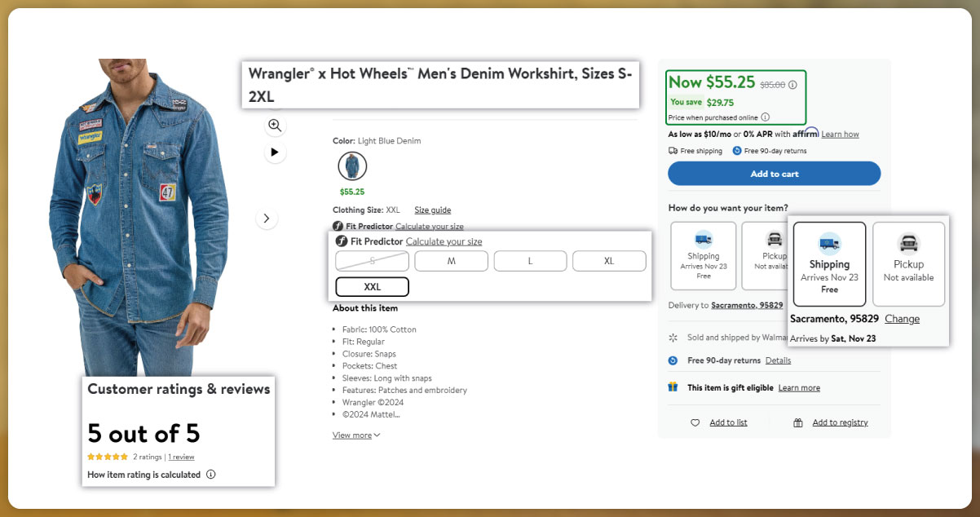Click the Closure: Snaps bullet
Image resolution: width=980 pixels, height=517 pixels.
pos(369,354)
